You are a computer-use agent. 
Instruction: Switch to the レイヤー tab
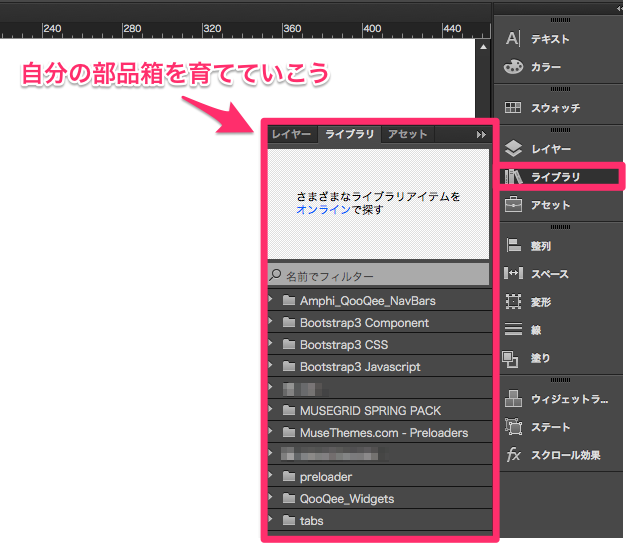pyautogui.click(x=291, y=135)
